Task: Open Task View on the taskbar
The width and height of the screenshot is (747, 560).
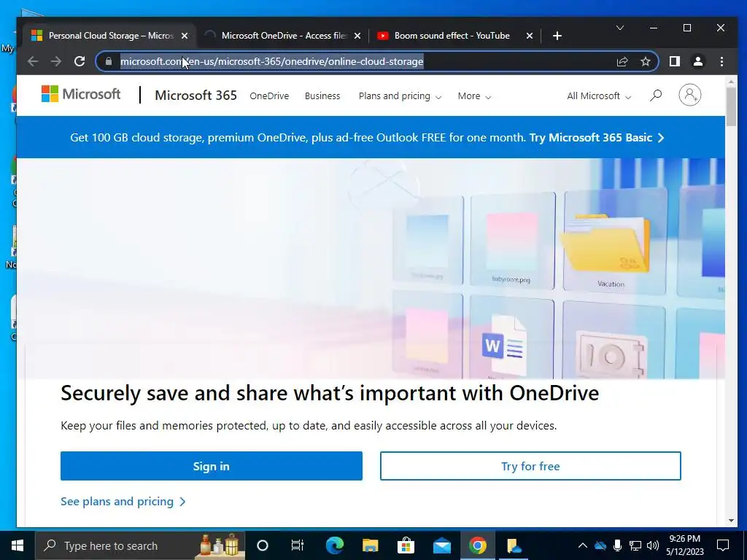Action: (x=298, y=545)
